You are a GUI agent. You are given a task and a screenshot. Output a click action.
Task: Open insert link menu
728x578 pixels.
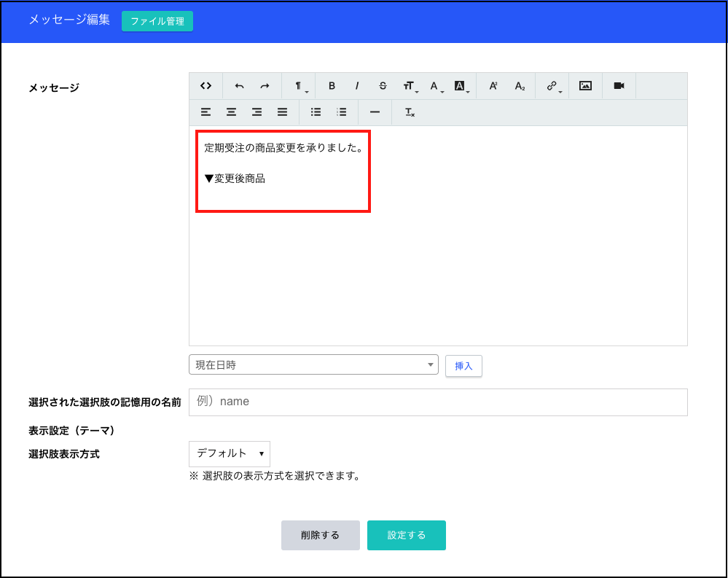coord(553,86)
